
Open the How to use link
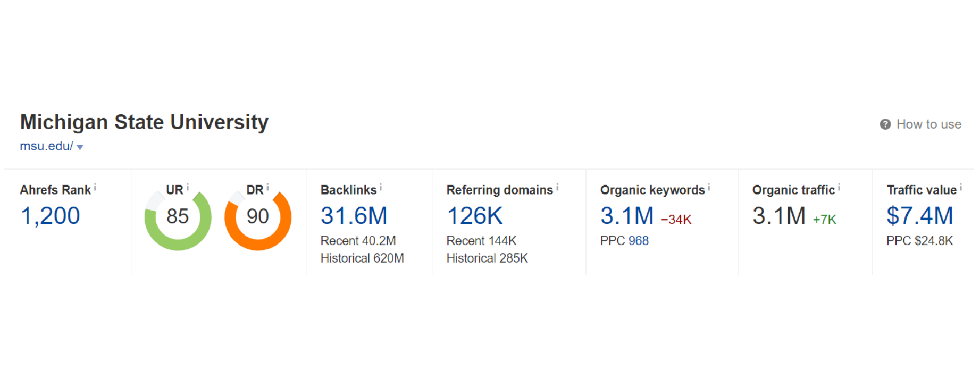[928, 124]
